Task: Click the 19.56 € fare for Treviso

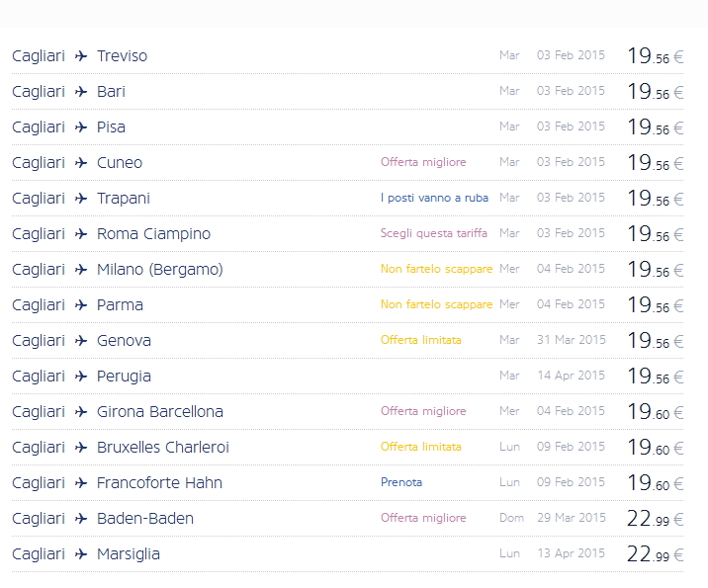Action: click(x=655, y=56)
